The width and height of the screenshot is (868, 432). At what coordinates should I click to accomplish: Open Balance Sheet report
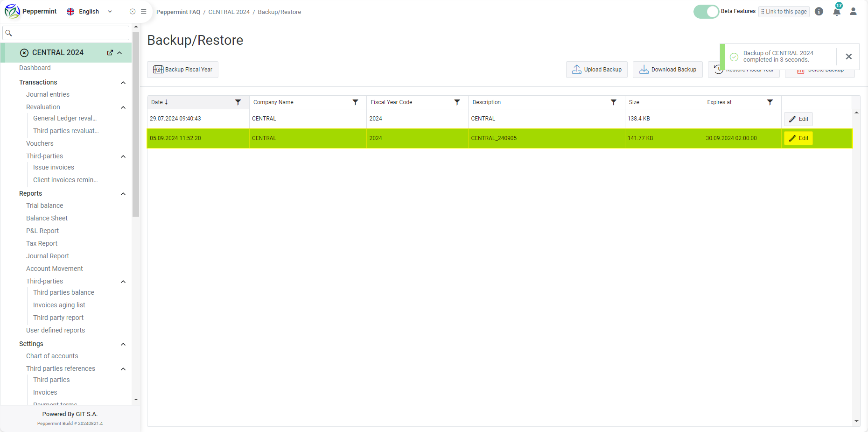(x=47, y=218)
